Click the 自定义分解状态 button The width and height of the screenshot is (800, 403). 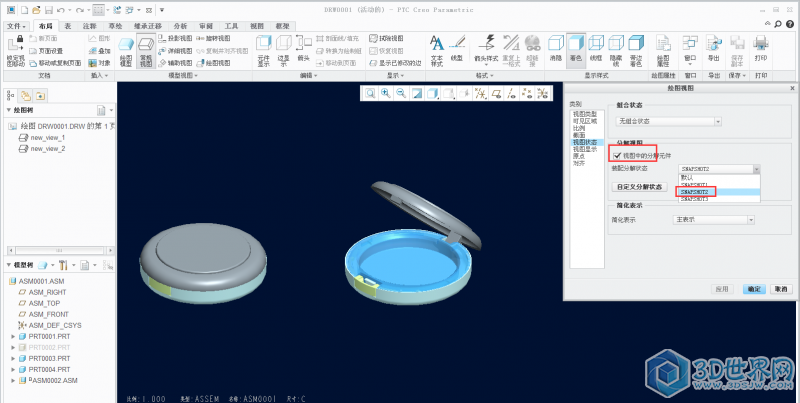(x=640, y=187)
